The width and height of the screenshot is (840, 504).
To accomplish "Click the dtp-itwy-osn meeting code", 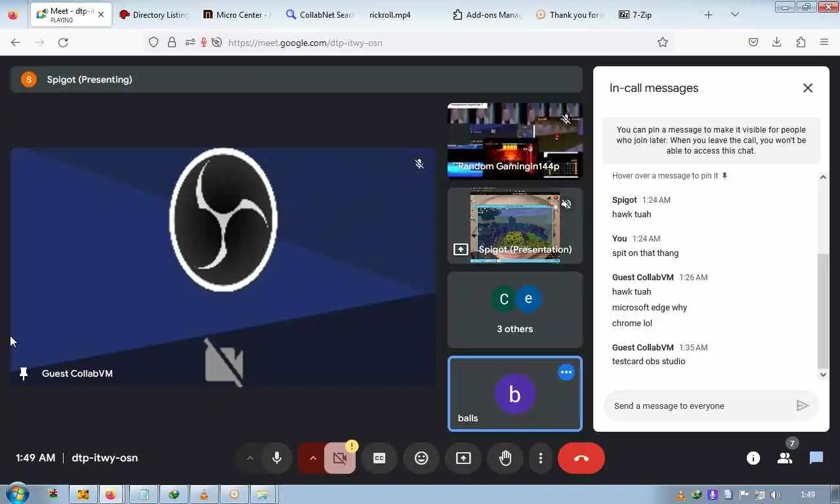I will pyautogui.click(x=104, y=458).
